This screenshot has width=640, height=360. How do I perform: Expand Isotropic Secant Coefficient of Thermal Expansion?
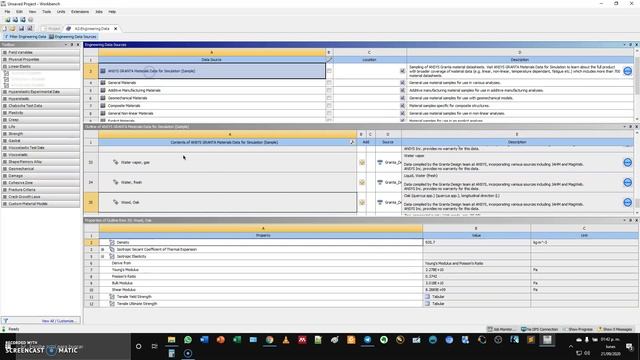click(102, 249)
